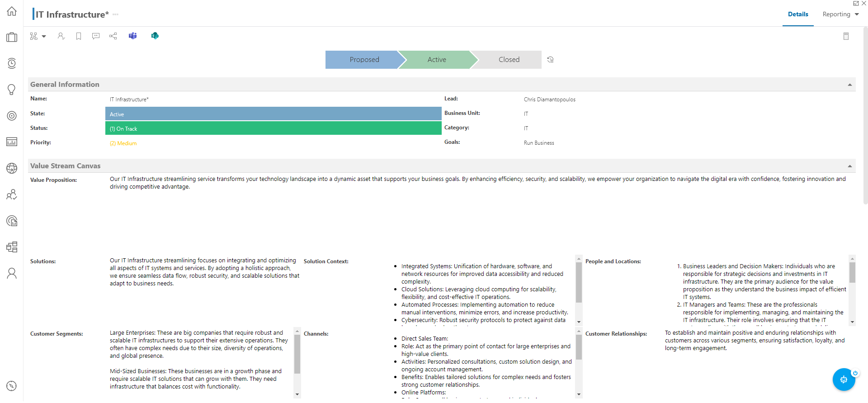Image resolution: width=868 pixels, height=403 pixels.
Task: Click the Cloud Solutions bullet in Solution Context
Action: [x=479, y=293]
